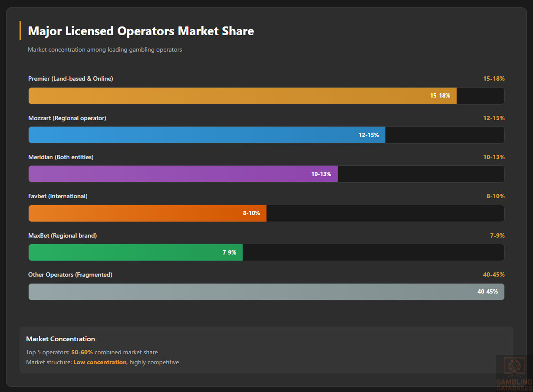Click the Low concentration highlighted text
The height and width of the screenshot is (392, 533).
(100, 362)
